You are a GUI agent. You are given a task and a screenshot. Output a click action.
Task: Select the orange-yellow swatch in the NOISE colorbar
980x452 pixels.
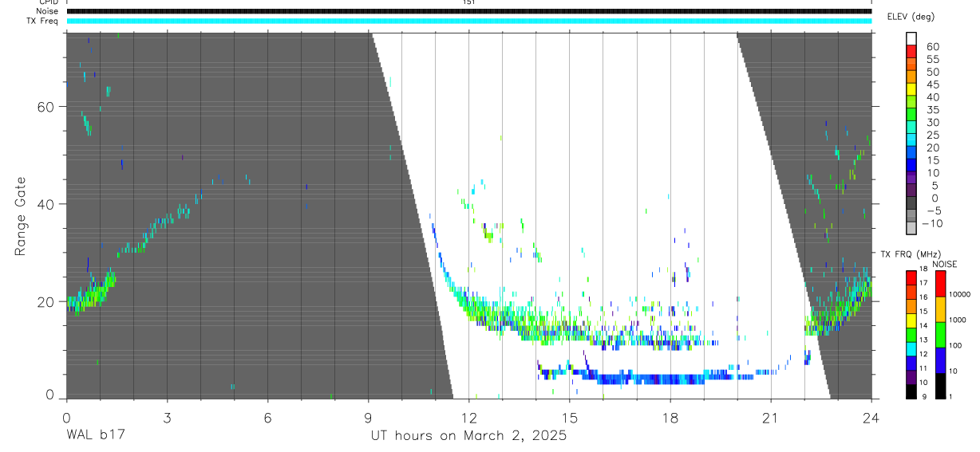point(941,309)
